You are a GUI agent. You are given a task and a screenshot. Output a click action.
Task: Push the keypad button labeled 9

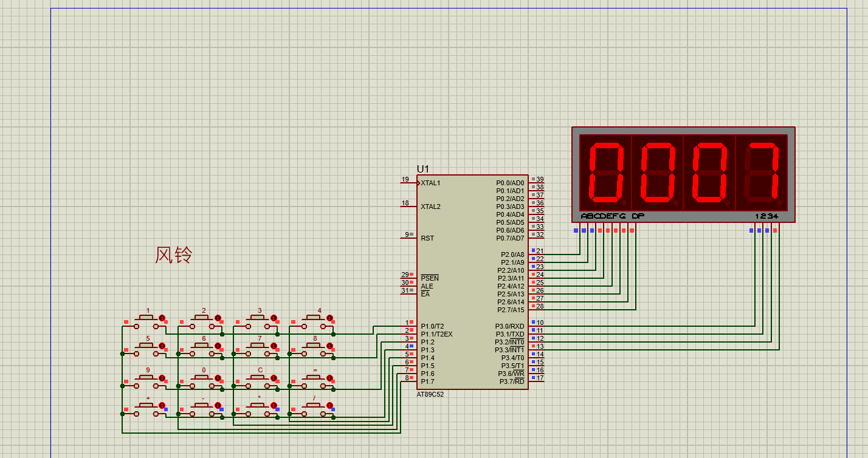[146, 378]
